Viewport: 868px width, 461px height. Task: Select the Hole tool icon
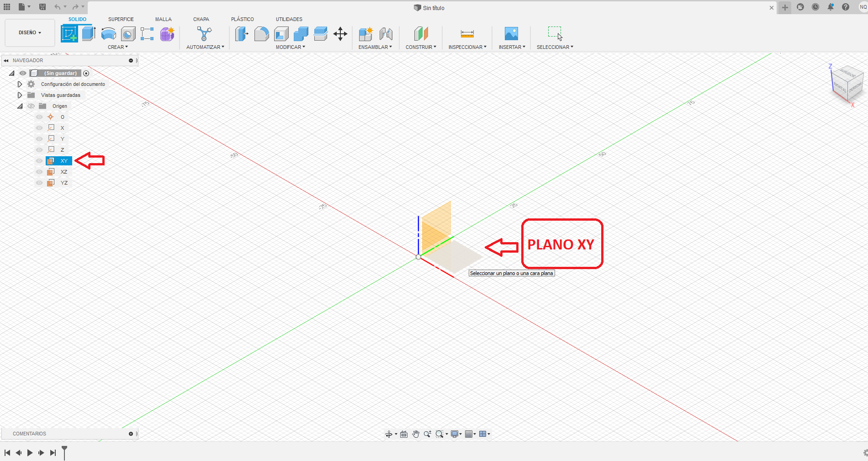tap(128, 34)
